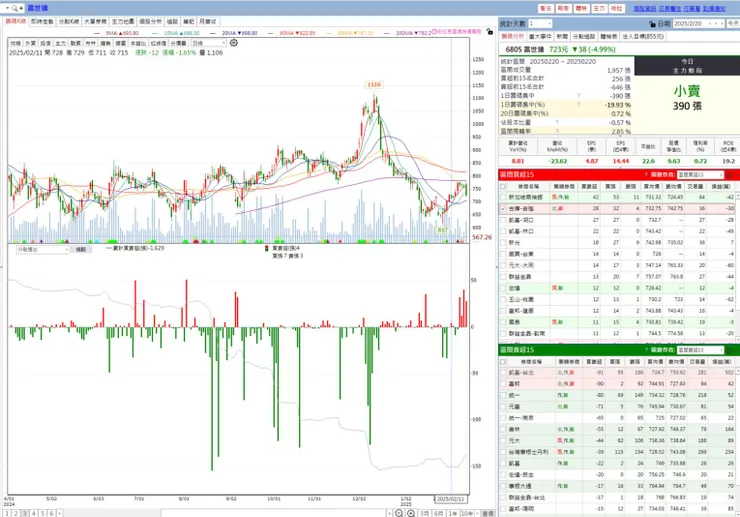Viewport: 740px width, 517px height.
Task: Click the search magnifier icon at top-left
Action: (x=15, y=8)
